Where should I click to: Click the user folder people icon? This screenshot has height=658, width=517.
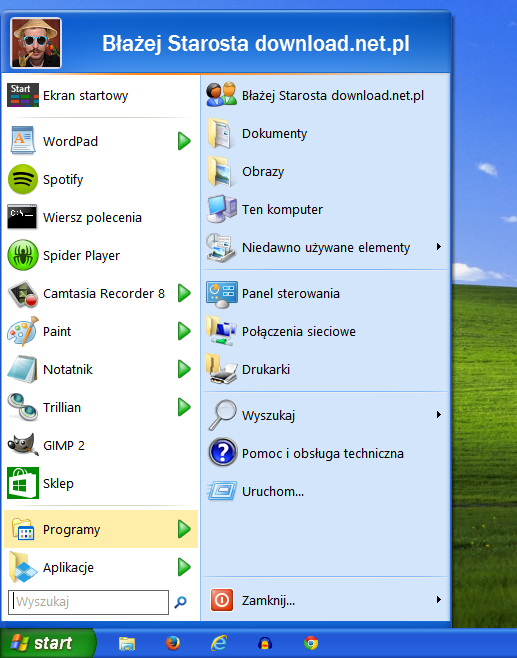click(x=221, y=94)
